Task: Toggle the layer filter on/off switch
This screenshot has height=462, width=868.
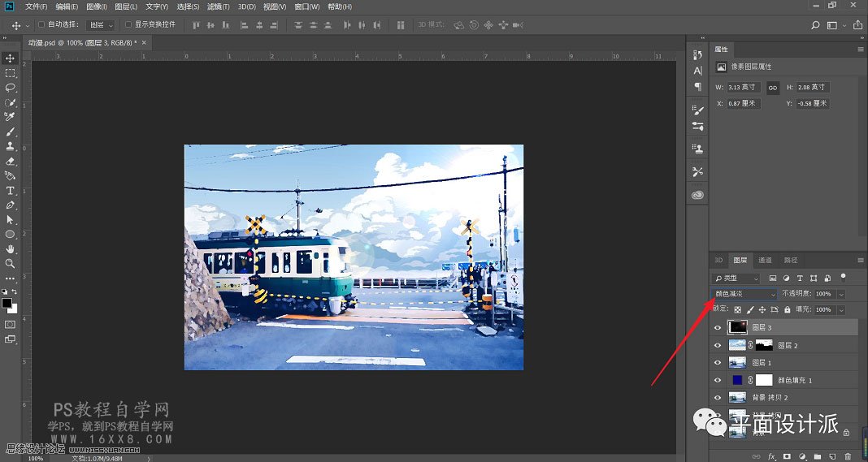Action: coord(843,276)
